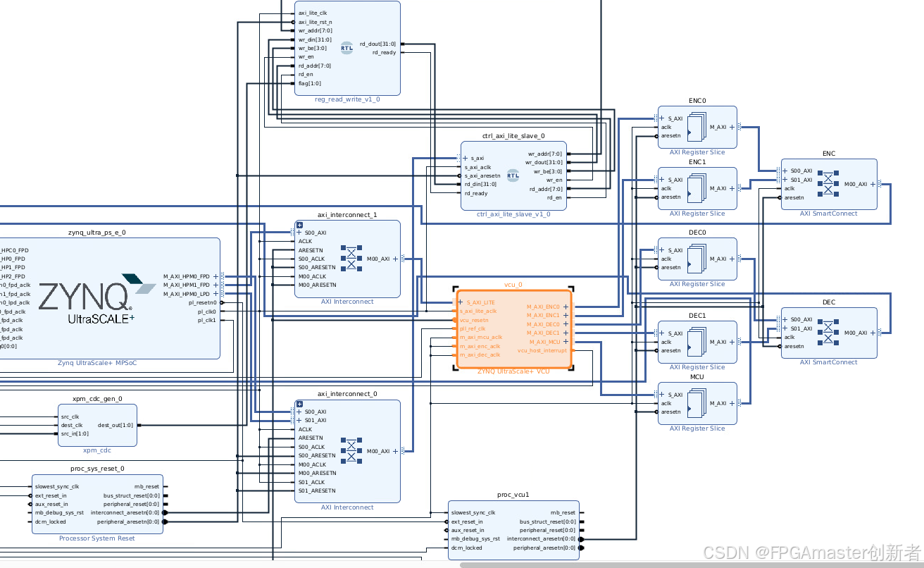Click the horizontal scrollbar at bottom
Image resolution: width=924 pixels, height=568 pixels.
[692, 564]
